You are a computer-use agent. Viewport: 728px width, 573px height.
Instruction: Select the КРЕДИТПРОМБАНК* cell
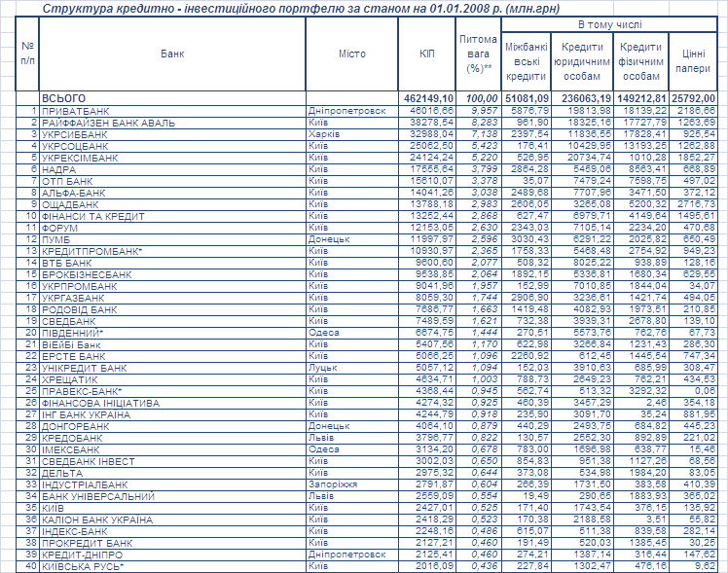pyautogui.click(x=172, y=251)
